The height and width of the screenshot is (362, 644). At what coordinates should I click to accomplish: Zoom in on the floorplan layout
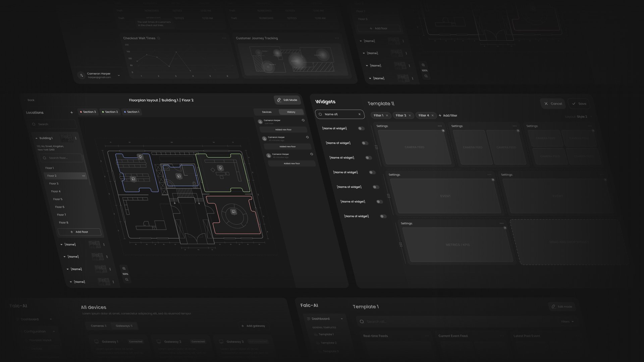[x=124, y=268]
